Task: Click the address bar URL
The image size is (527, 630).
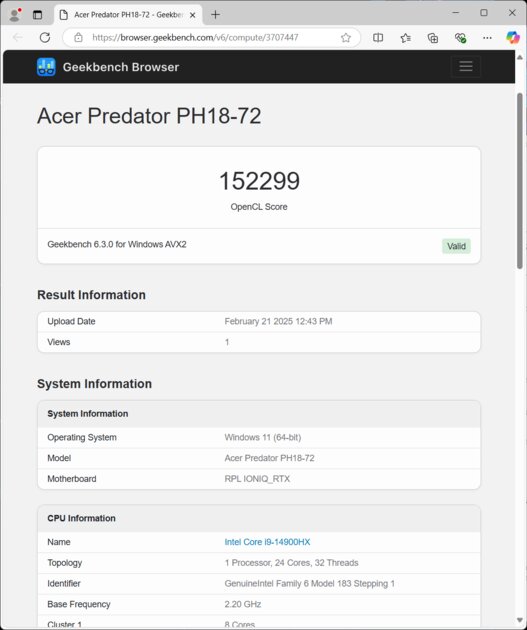Action: [x=195, y=38]
